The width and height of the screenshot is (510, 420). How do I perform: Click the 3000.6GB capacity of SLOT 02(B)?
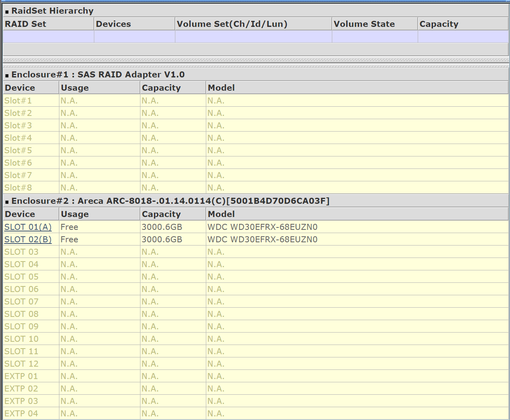[162, 239]
